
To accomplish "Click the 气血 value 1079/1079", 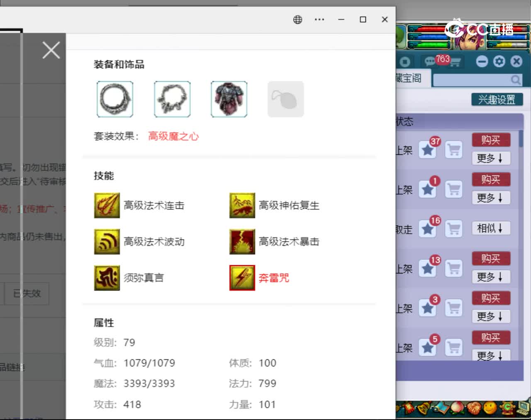I will click(149, 363).
